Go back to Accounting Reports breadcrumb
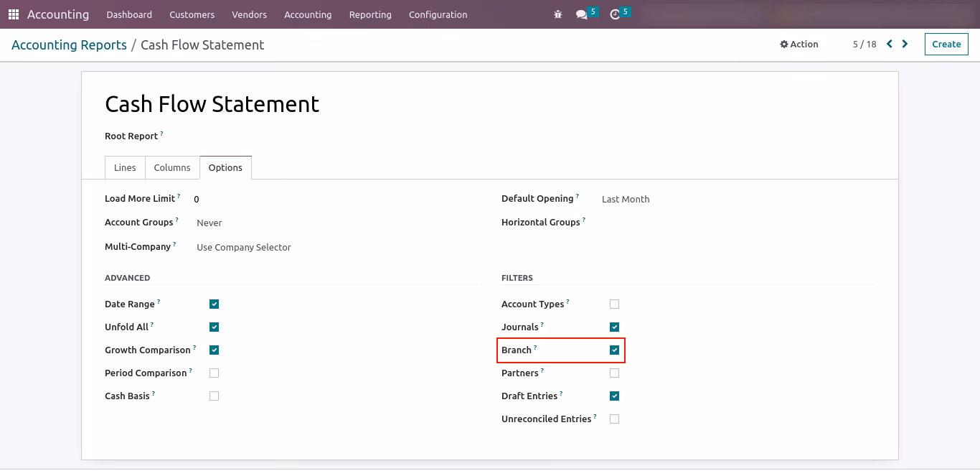Image resolution: width=980 pixels, height=471 pixels. [69, 45]
